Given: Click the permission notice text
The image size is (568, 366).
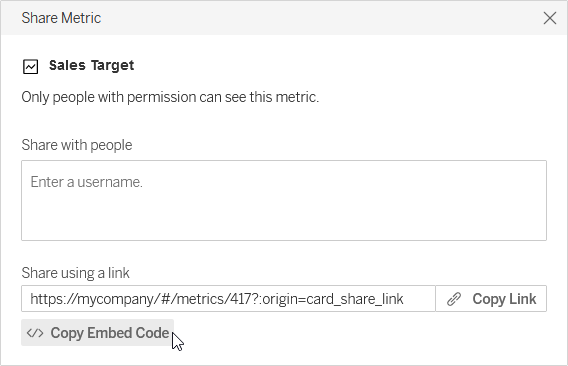Looking at the screenshot, I should [x=170, y=97].
